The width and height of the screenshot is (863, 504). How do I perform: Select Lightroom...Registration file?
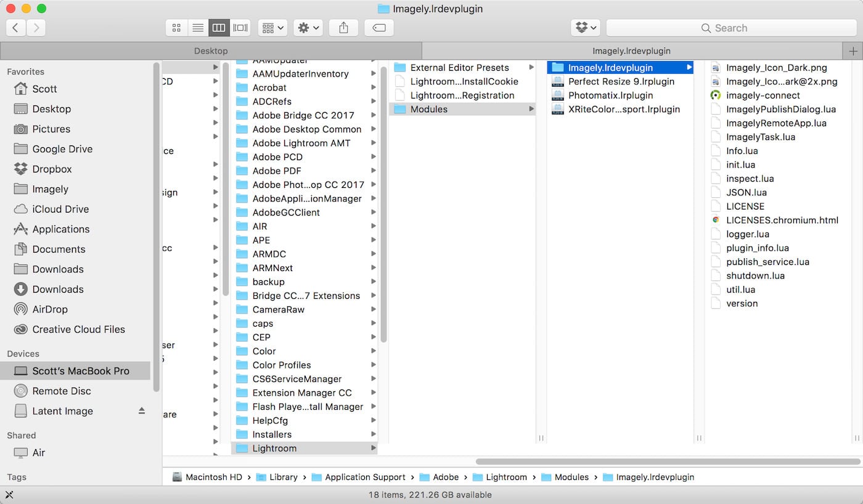click(454, 96)
